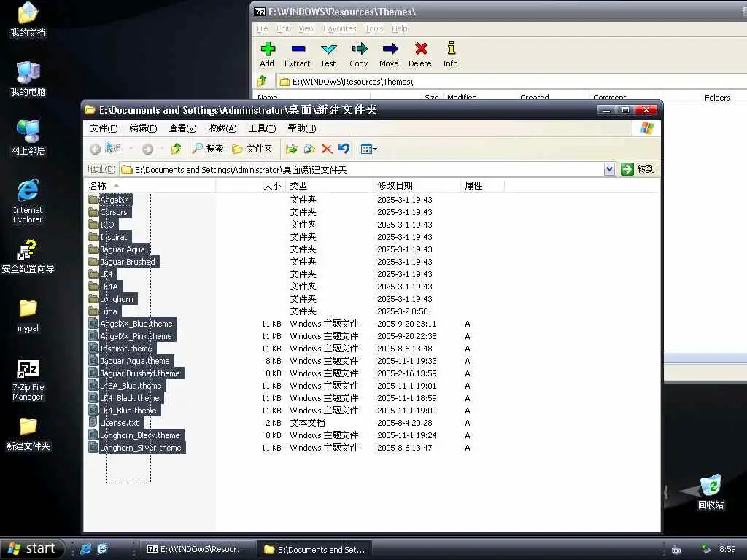The height and width of the screenshot is (560, 747).
Task: Click the Add icon in 7-Zip window
Action: pyautogui.click(x=267, y=49)
